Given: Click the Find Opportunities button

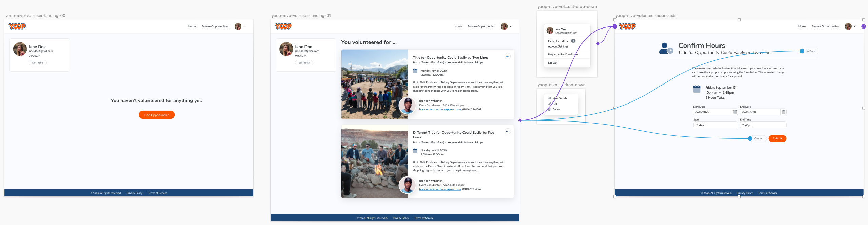Looking at the screenshot, I should 157,115.
